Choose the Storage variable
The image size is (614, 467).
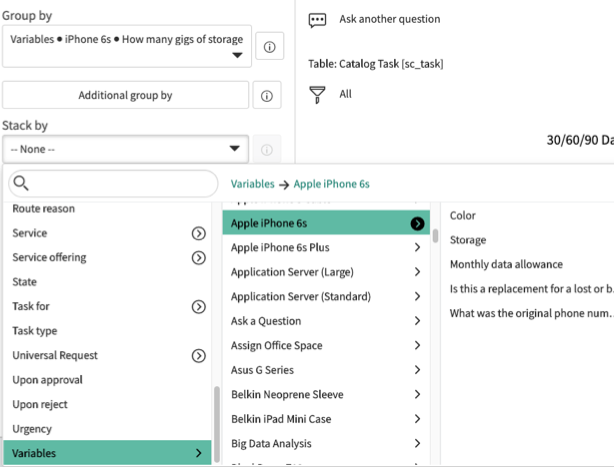(468, 240)
